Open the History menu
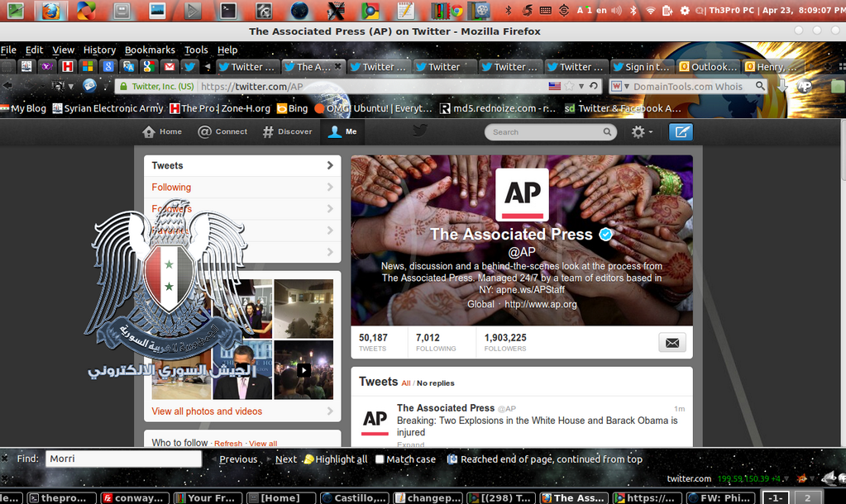This screenshot has height=504, width=846. pos(99,50)
